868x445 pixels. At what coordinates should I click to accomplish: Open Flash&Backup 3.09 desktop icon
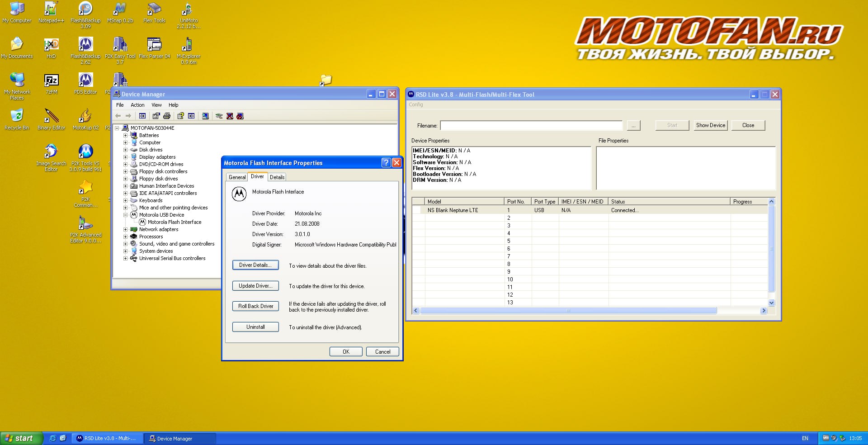pos(85,15)
